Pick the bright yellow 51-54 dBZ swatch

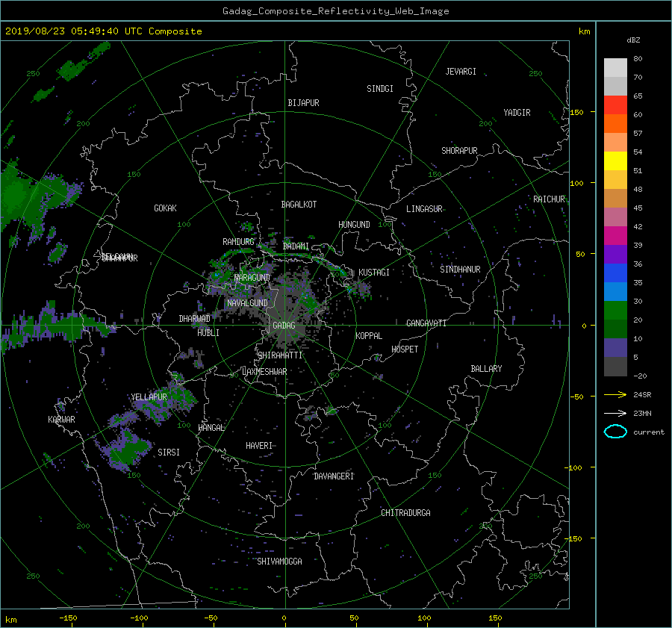pyautogui.click(x=615, y=161)
